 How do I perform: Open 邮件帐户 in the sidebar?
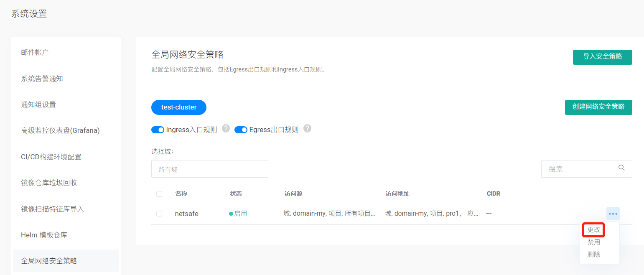(35, 53)
